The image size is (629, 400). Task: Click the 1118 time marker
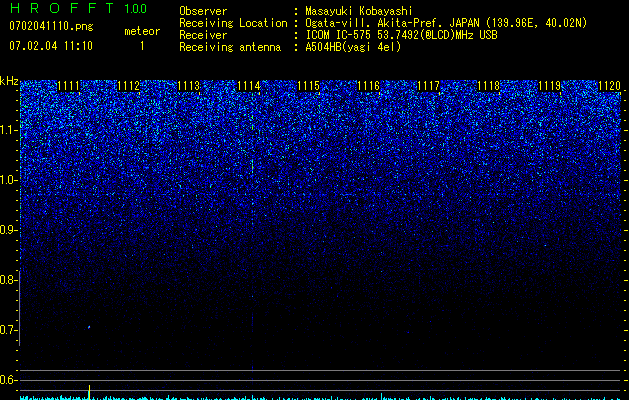489,86
